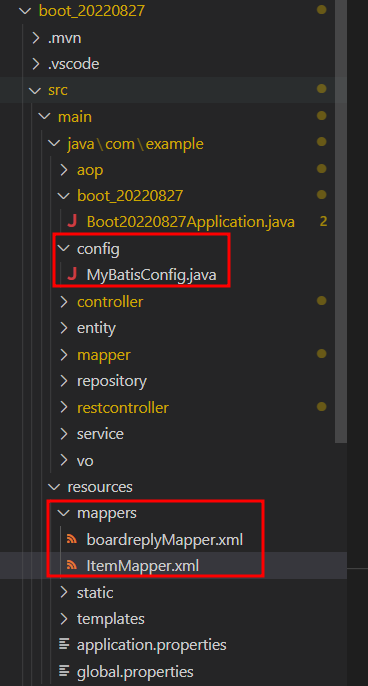Collapse the src folder

coord(34,90)
